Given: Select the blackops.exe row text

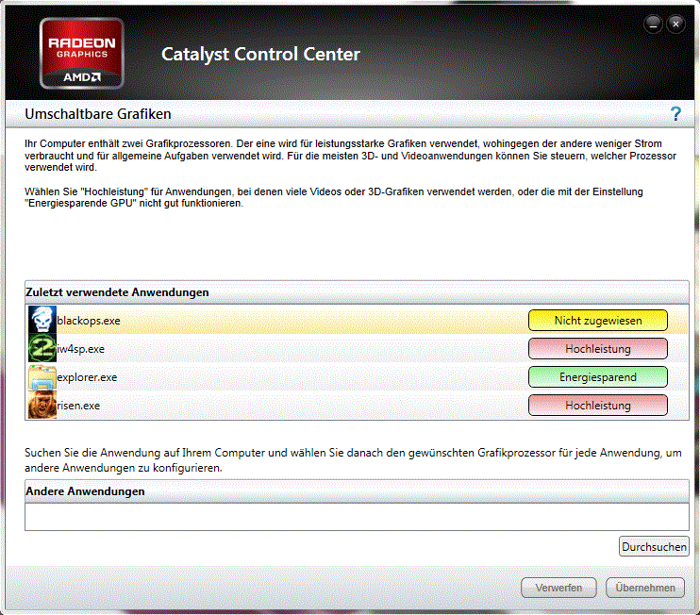Looking at the screenshot, I should click(89, 321).
